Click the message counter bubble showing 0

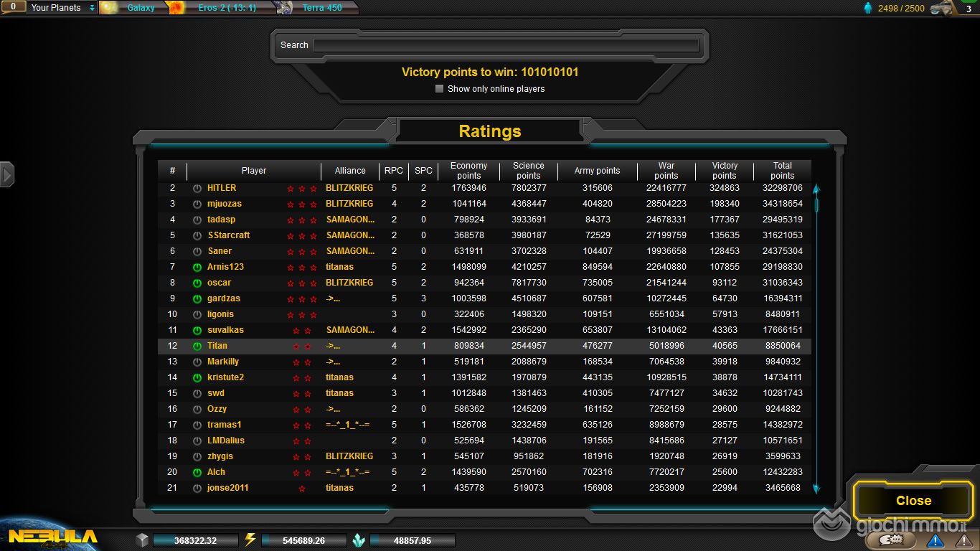coord(13,6)
